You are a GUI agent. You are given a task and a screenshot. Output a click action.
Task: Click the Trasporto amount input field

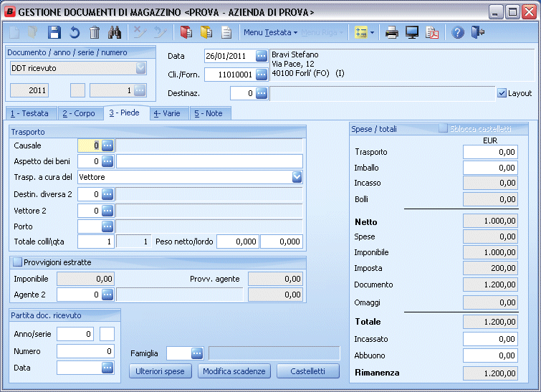tap(489, 152)
